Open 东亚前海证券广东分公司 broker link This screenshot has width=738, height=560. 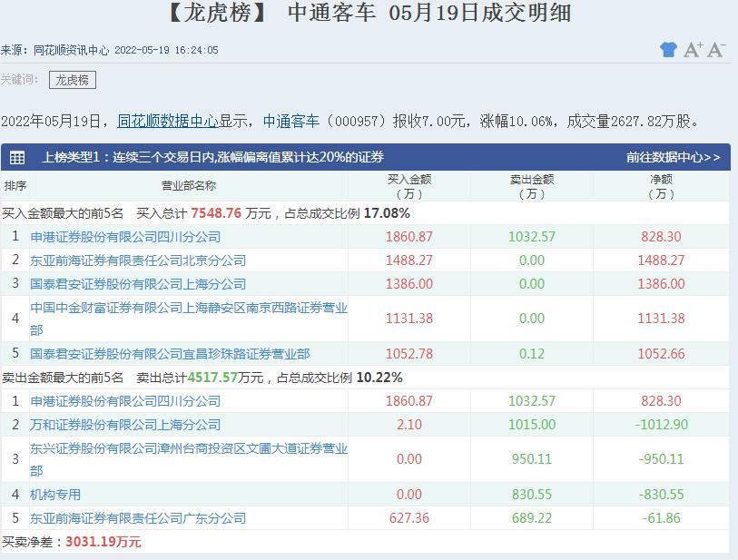coord(138,518)
